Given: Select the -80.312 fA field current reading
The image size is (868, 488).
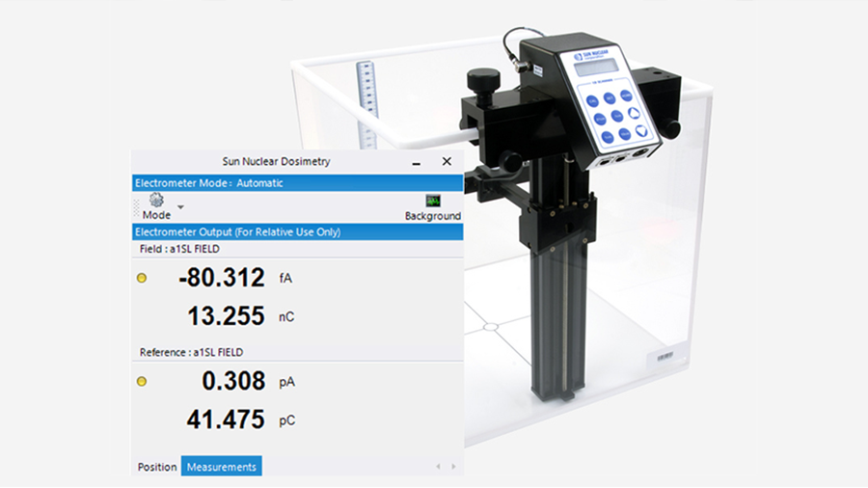Looking at the screenshot, I should pos(221,279).
